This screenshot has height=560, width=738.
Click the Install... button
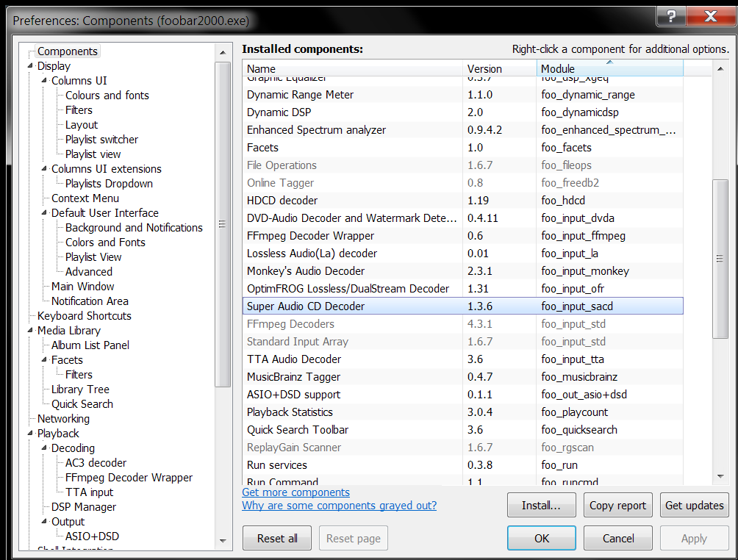click(x=541, y=506)
